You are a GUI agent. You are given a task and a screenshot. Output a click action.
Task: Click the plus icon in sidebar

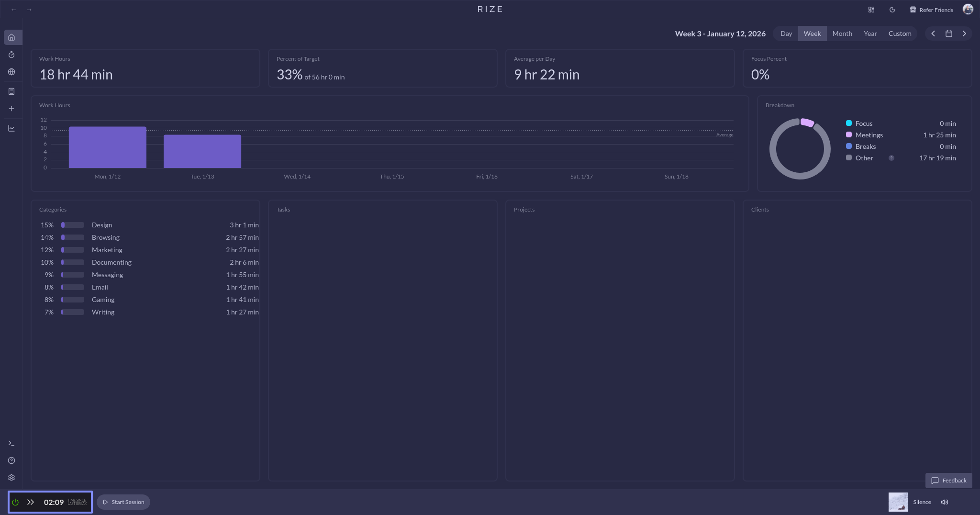[x=11, y=109]
